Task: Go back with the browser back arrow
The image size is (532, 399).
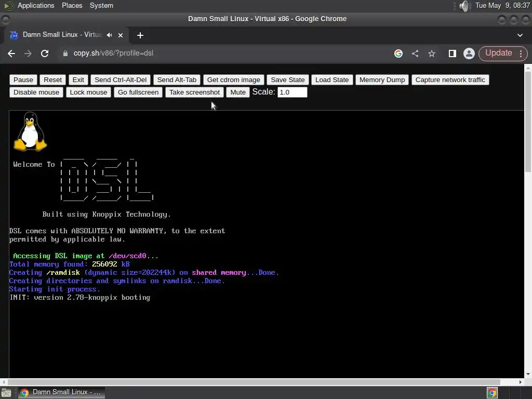Action: point(11,54)
